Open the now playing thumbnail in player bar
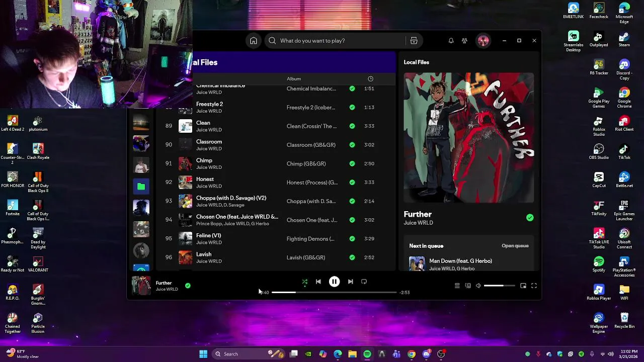 (141, 286)
